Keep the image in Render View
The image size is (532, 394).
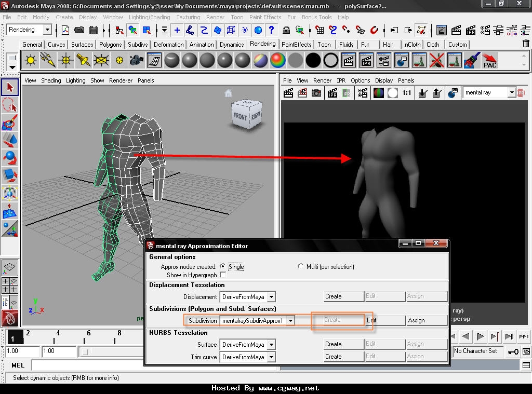click(x=423, y=93)
